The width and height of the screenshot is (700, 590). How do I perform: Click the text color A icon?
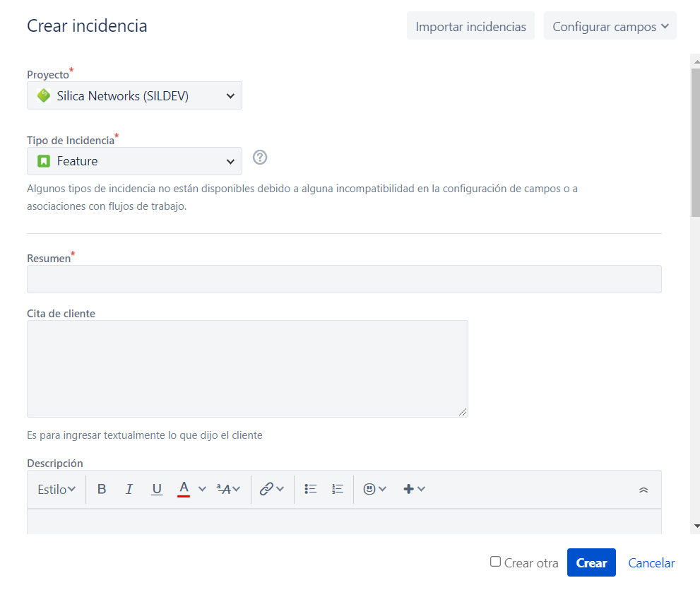pos(184,488)
